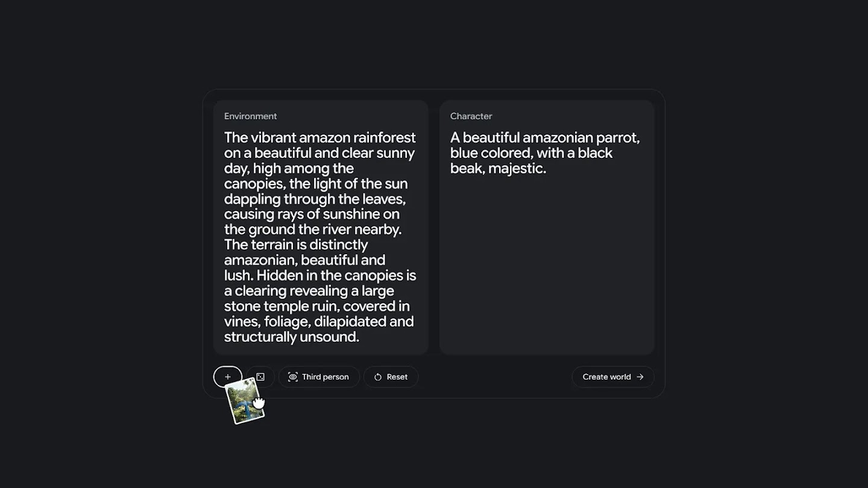This screenshot has height=488, width=868.
Task: Click the dice icon to randomize prompts
Action: pyautogui.click(x=260, y=377)
